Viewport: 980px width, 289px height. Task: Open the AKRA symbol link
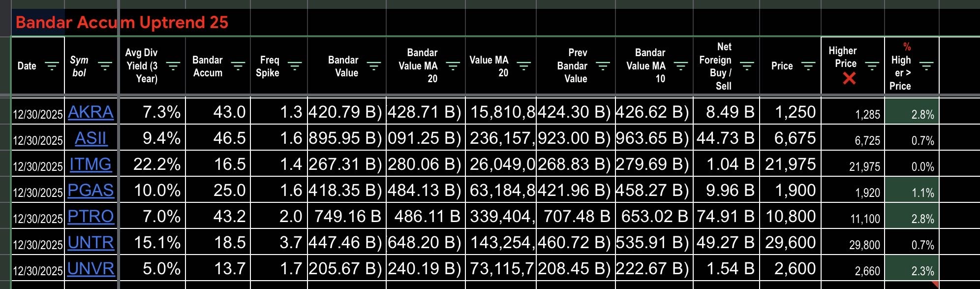pos(91,112)
